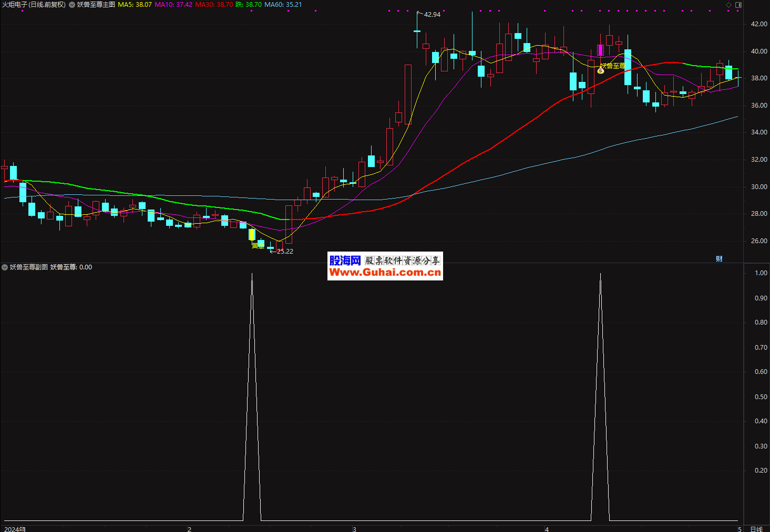
Task: Click the 妖兽至尊主图 indicator name
Action: tap(96, 4)
